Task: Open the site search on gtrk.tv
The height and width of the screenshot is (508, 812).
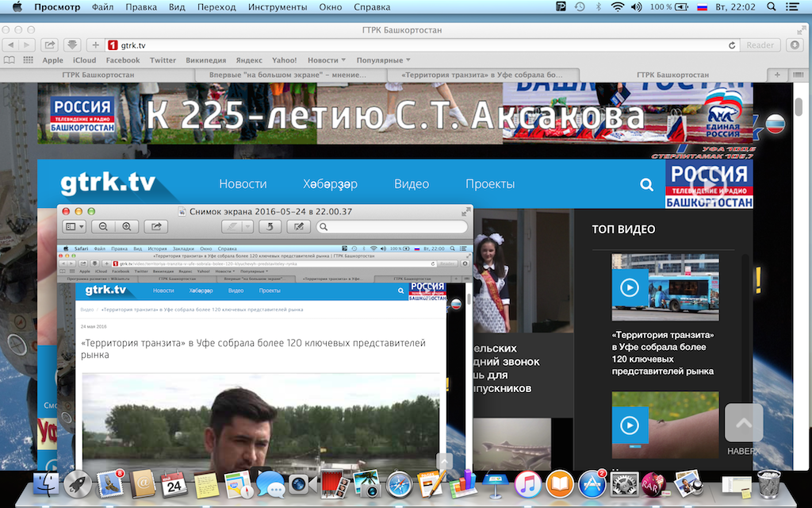Action: [x=646, y=183]
